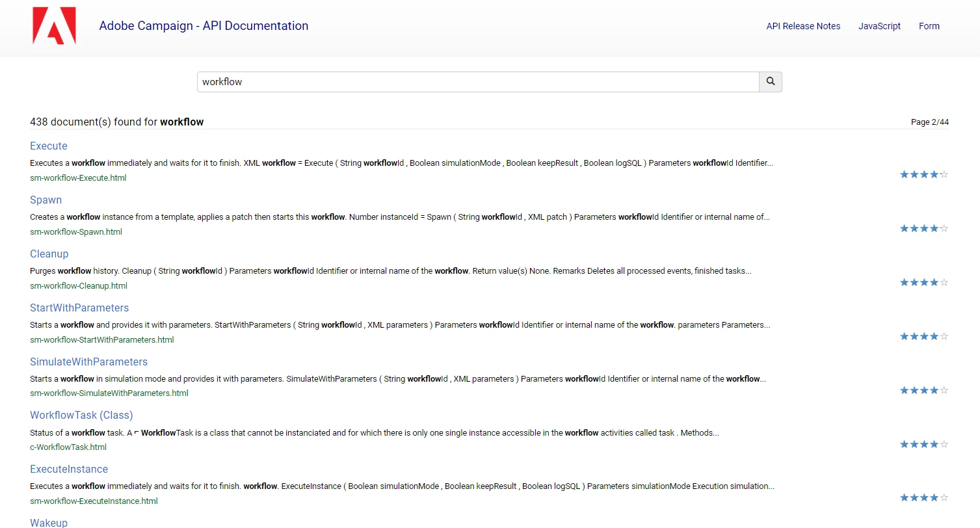
Task: Click the 438 document(s) found text
Action: [x=117, y=122]
